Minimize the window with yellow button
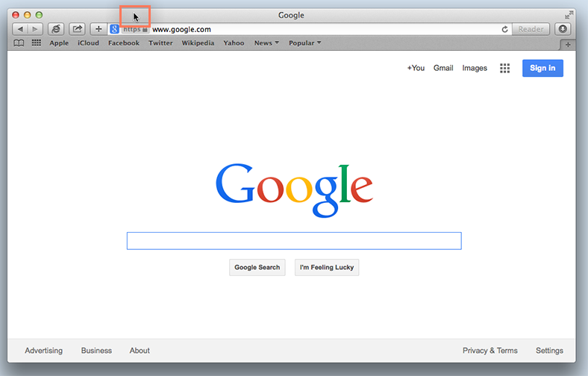588x376 pixels. tap(28, 15)
